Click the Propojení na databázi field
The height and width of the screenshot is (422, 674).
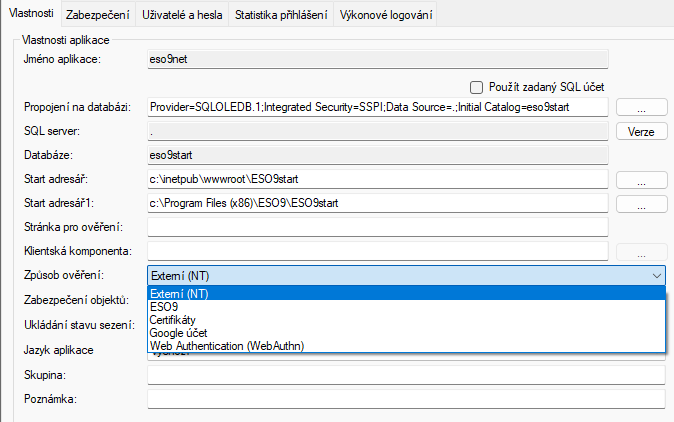[x=378, y=107]
